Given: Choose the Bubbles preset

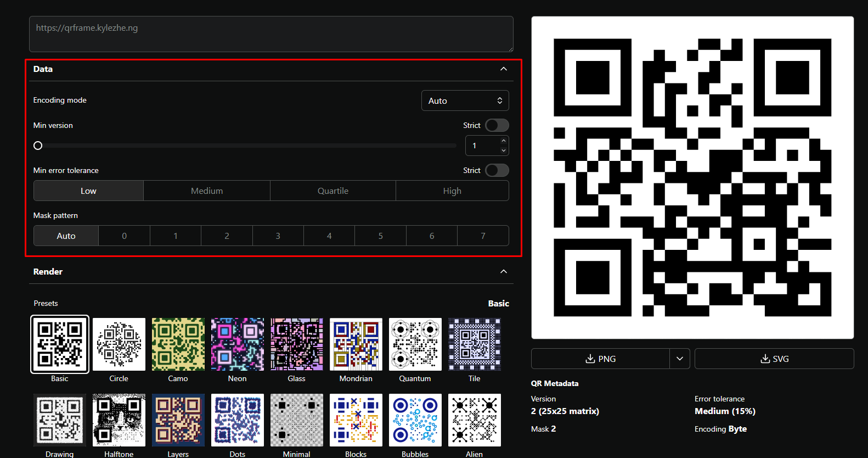Looking at the screenshot, I should click(x=415, y=420).
